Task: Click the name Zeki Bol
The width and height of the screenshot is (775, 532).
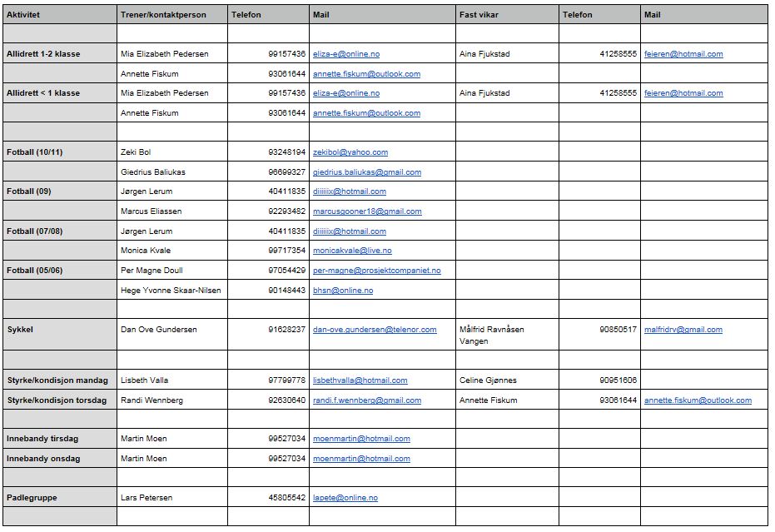Action: click(x=136, y=152)
